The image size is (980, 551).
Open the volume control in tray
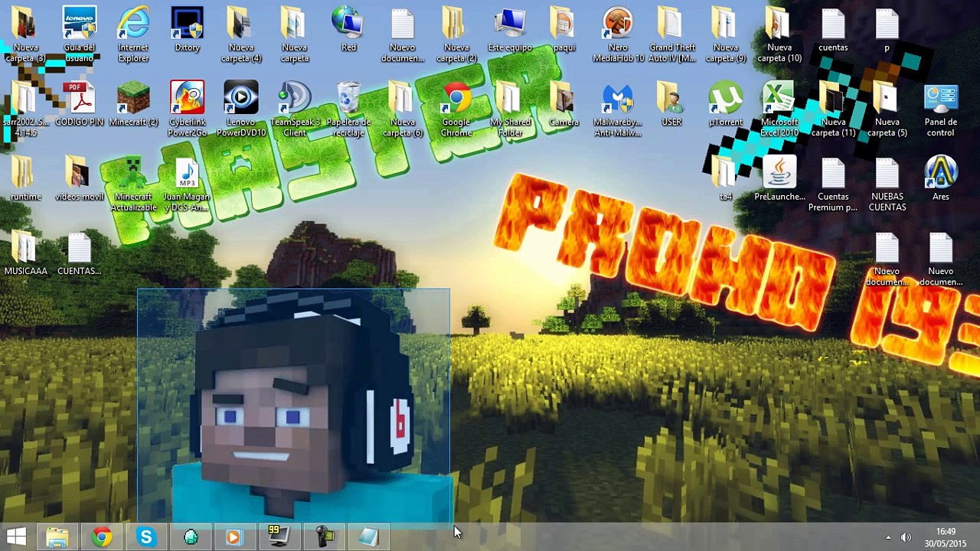coord(906,537)
